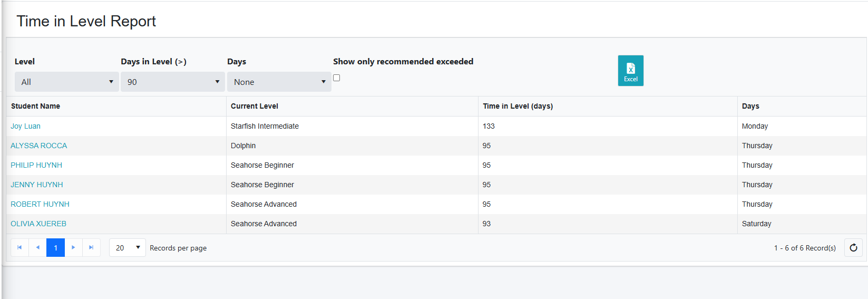
Task: Open PHILIP HUYNH student record
Action: (36, 166)
